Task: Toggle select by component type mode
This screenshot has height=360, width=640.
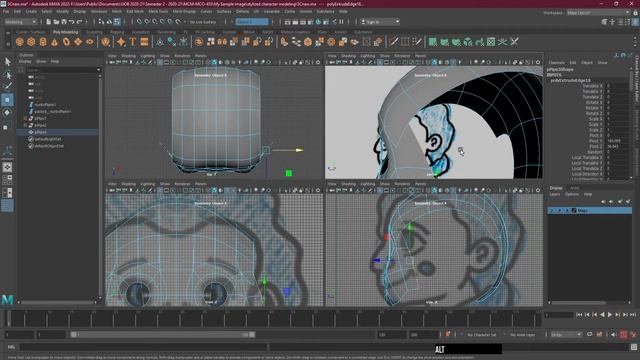Action: pyautogui.click(x=117, y=22)
